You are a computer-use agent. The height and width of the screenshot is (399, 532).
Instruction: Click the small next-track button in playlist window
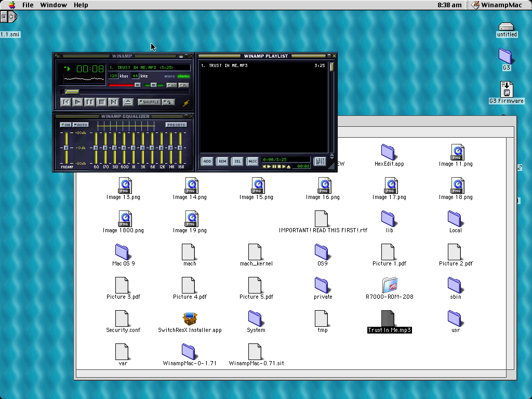coord(284,167)
